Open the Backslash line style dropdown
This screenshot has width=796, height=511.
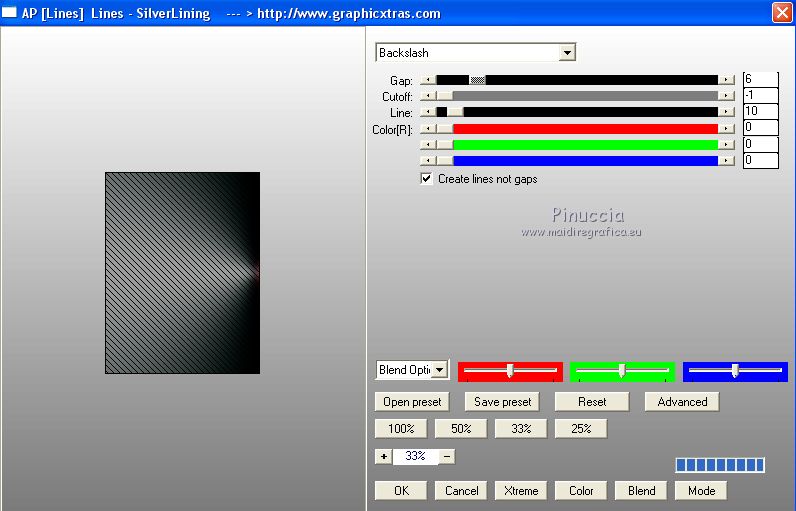point(567,52)
